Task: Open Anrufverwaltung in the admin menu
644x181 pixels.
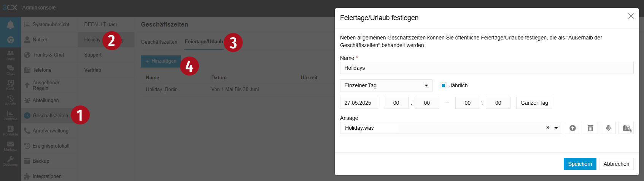Action: 50,131
